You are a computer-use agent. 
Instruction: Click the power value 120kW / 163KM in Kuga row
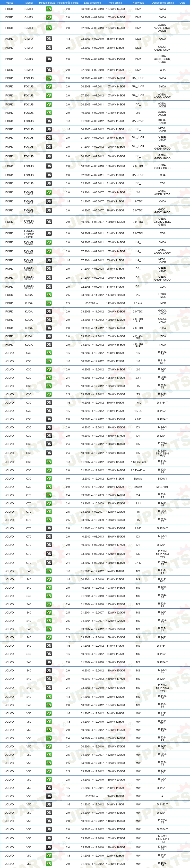pyautogui.click(x=115, y=344)
